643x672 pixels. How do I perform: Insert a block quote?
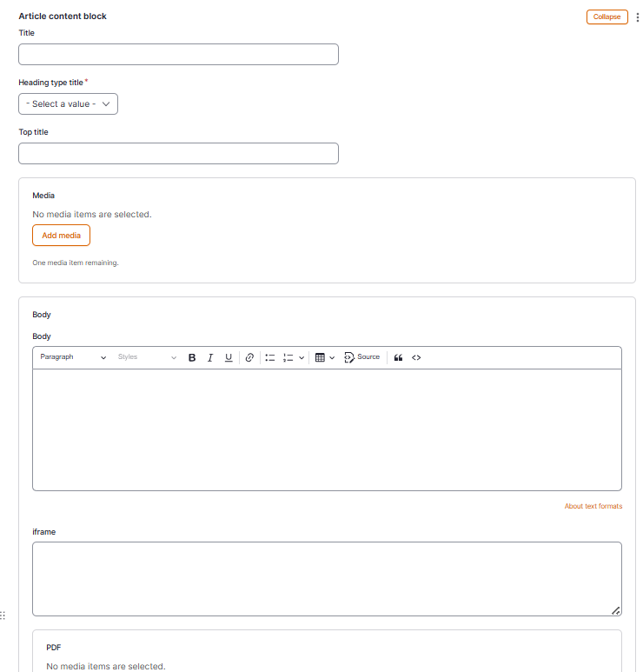(x=399, y=357)
